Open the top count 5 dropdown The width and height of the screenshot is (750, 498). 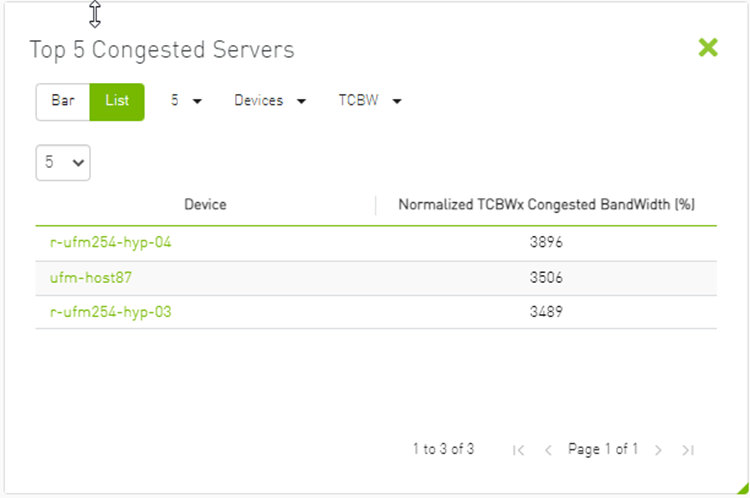[186, 101]
